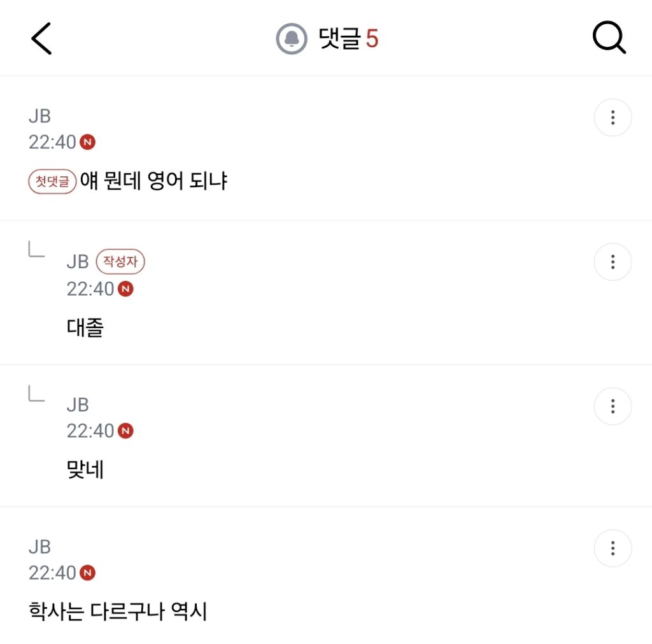Viewport: 652px width, 644px height.
Task: Open three-dot menu on the "대졸" reply
Action: coord(613,262)
